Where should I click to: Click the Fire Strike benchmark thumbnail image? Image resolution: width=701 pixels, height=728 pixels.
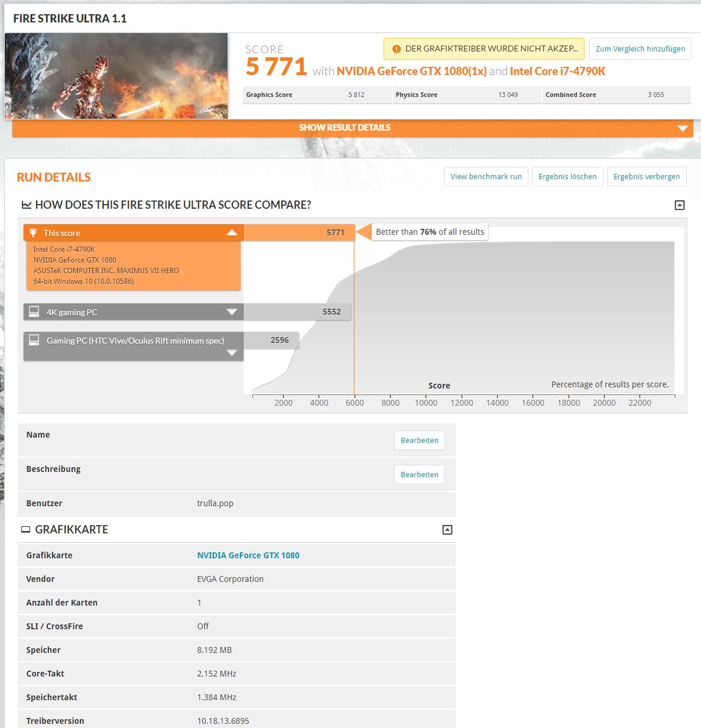(116, 76)
